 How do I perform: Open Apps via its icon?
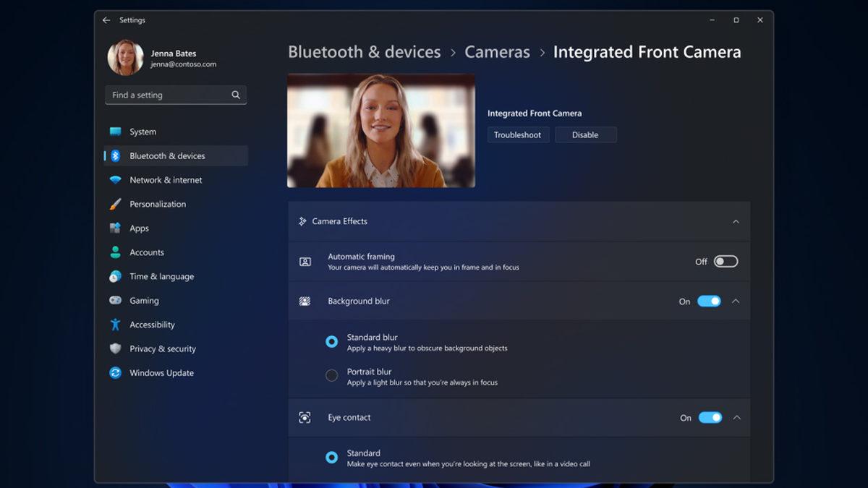(116, 228)
